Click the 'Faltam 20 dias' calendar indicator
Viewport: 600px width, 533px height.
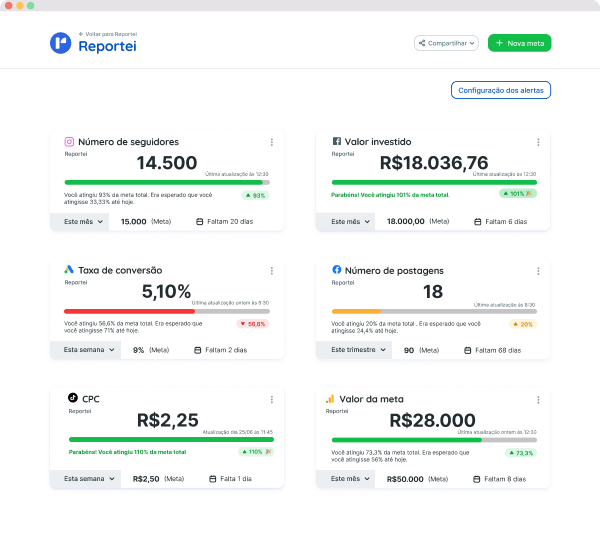click(225, 222)
